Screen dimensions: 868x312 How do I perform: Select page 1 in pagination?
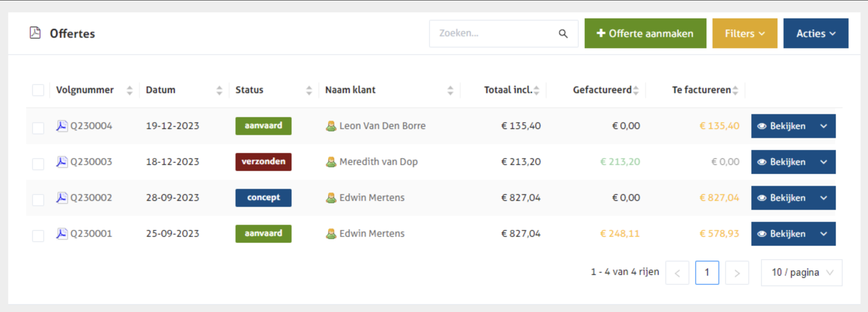707,273
